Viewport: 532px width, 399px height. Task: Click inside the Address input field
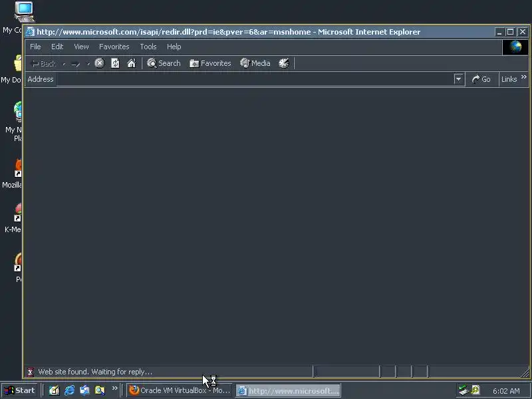(255, 79)
